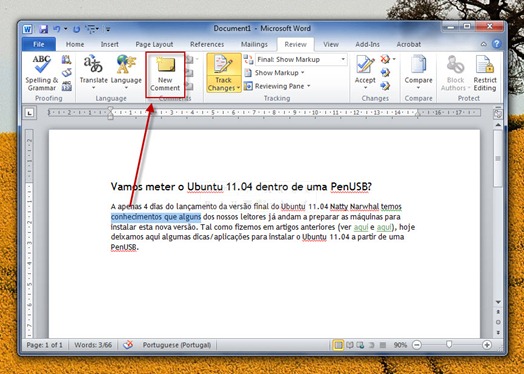Screen dimensions: 524x374
Task: Open the Compare documents dropdown button
Action: point(418,73)
